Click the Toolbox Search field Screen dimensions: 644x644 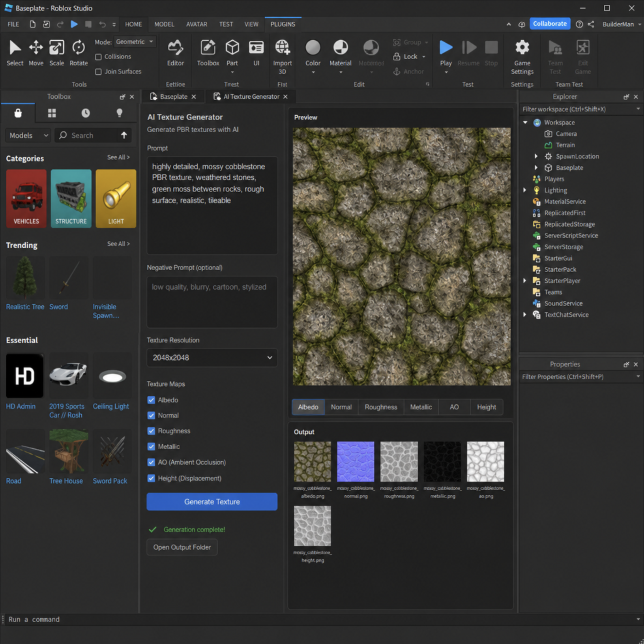[86, 135]
